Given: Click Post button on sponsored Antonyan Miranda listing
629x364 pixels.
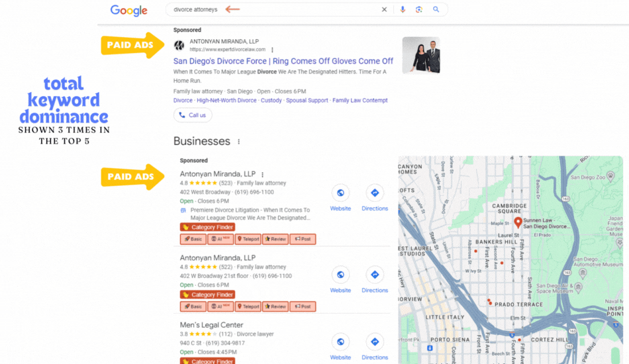Looking at the screenshot, I should click(303, 239).
